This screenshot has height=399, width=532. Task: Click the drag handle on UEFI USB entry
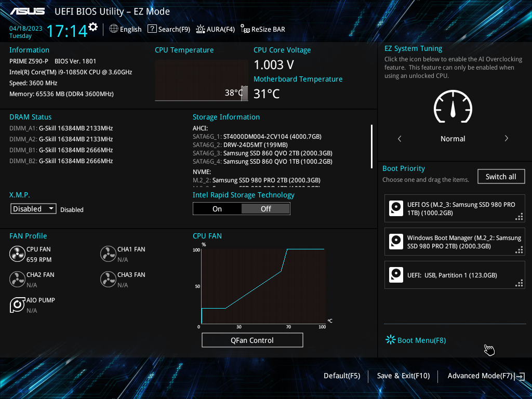(x=519, y=283)
